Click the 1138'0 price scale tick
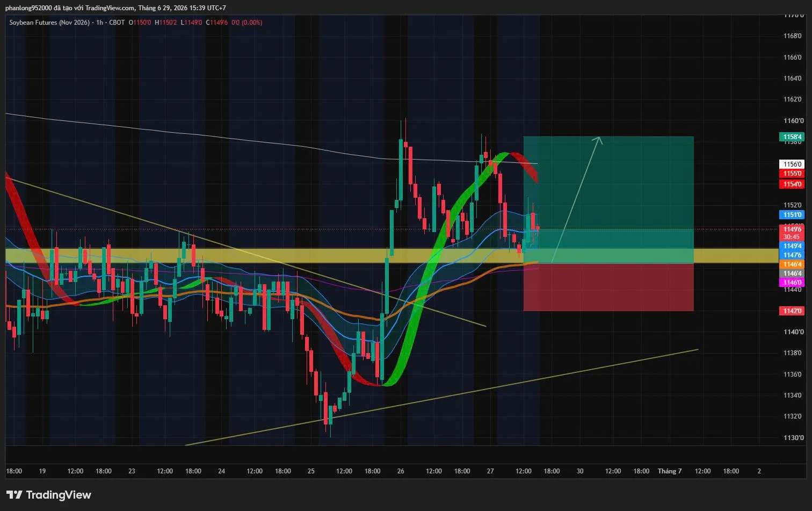Viewport: 812px width, 511px height. [793, 353]
